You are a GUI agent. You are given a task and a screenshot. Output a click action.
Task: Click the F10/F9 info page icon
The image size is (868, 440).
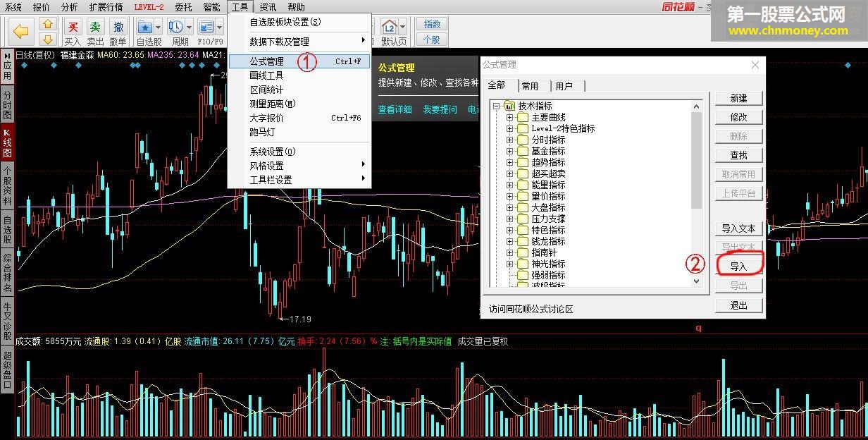(x=206, y=27)
